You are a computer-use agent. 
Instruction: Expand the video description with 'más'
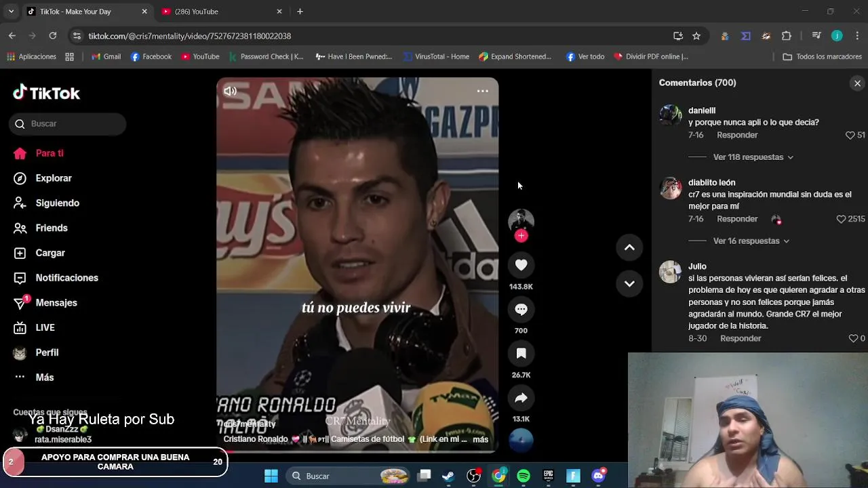[480, 440]
